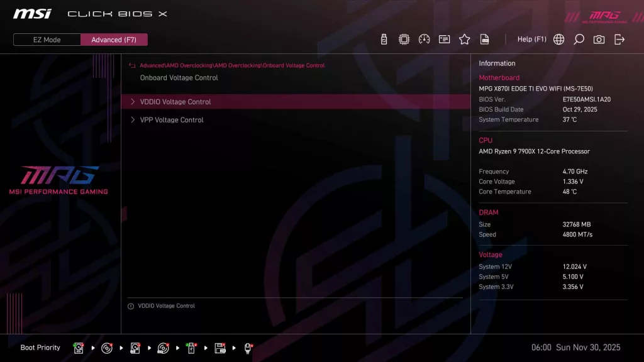Image resolution: width=644 pixels, height=362 pixels.
Task: Open the memo notes icon
Action: coord(444,39)
